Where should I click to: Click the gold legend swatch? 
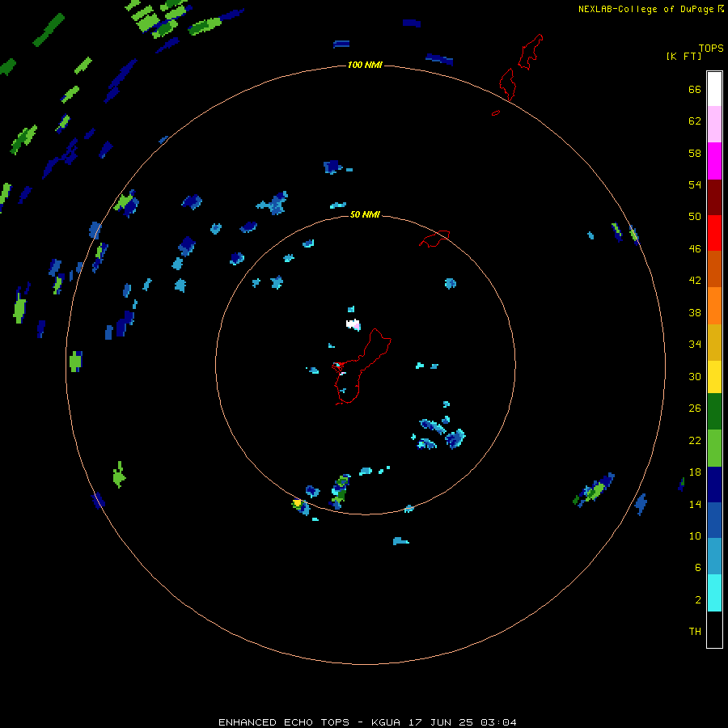pyautogui.click(x=714, y=342)
